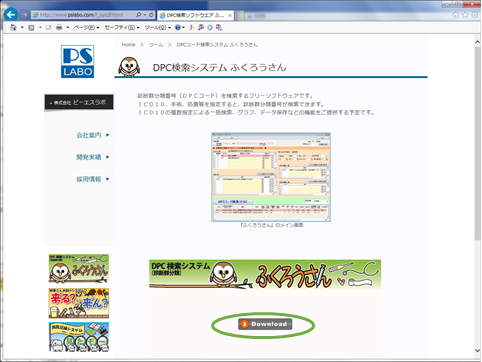
Task: Click the magnifier search icon in address bar
Action: (139, 15)
